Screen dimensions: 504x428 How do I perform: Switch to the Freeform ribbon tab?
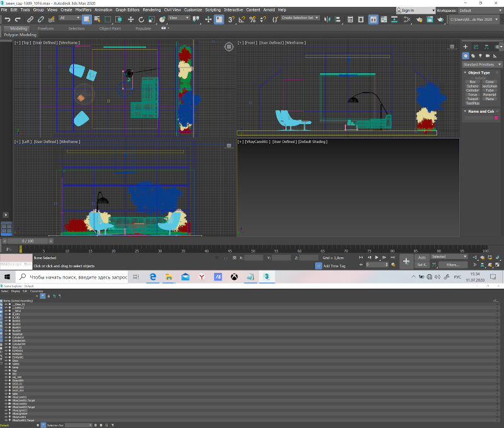45,28
